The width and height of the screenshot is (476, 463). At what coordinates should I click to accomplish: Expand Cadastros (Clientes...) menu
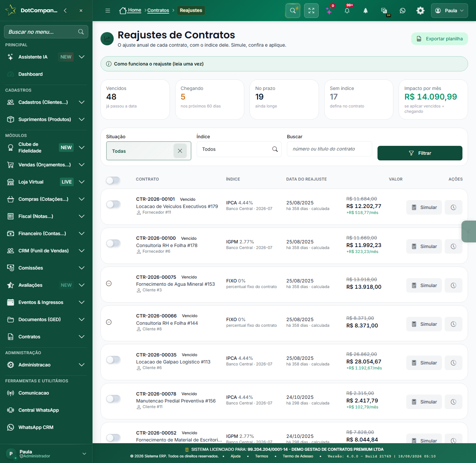[46, 102]
